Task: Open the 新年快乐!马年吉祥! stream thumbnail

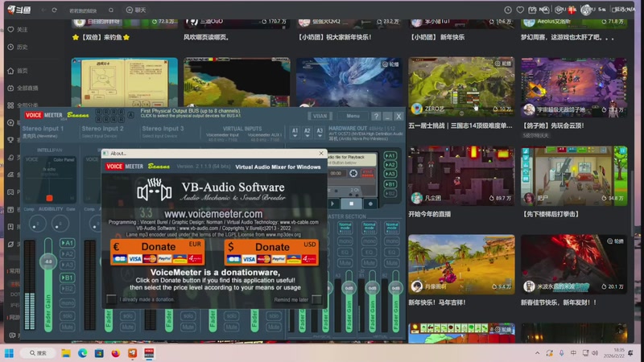Action: 461,264
